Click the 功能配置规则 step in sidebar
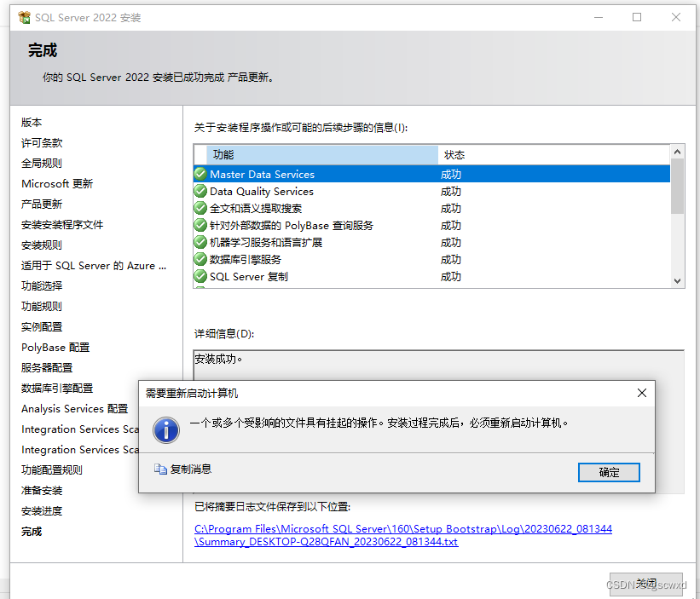The height and width of the screenshot is (599, 700). tap(52, 470)
